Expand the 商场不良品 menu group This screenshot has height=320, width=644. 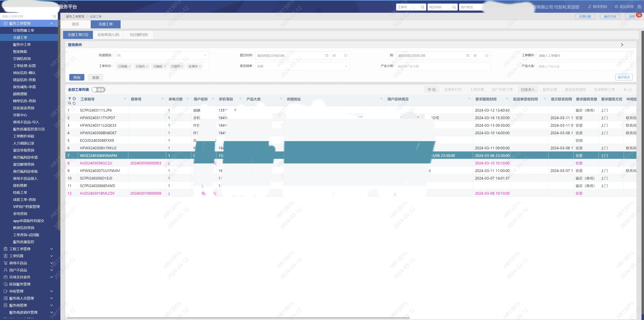(29, 263)
